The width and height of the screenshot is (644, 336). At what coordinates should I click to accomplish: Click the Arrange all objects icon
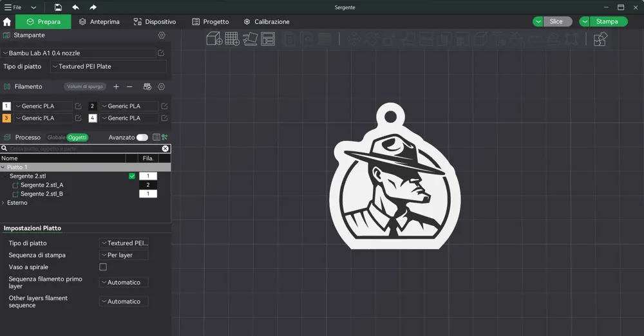[268, 39]
